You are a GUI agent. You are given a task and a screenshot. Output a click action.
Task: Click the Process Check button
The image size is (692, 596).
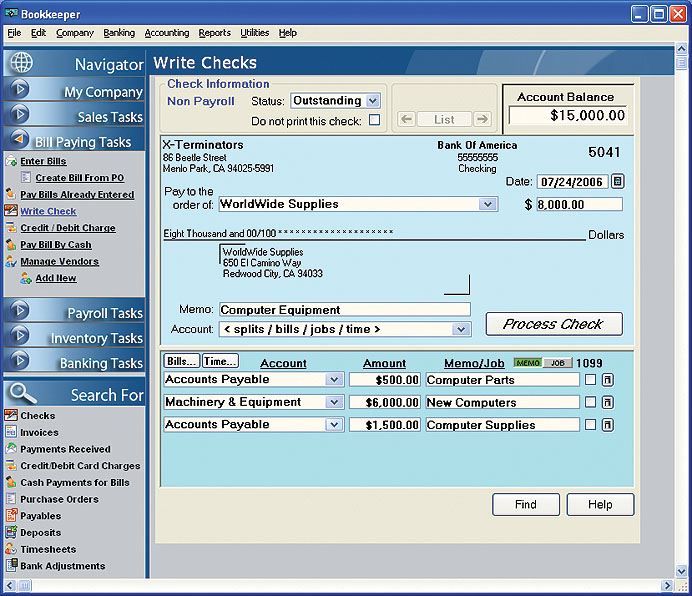(x=554, y=324)
